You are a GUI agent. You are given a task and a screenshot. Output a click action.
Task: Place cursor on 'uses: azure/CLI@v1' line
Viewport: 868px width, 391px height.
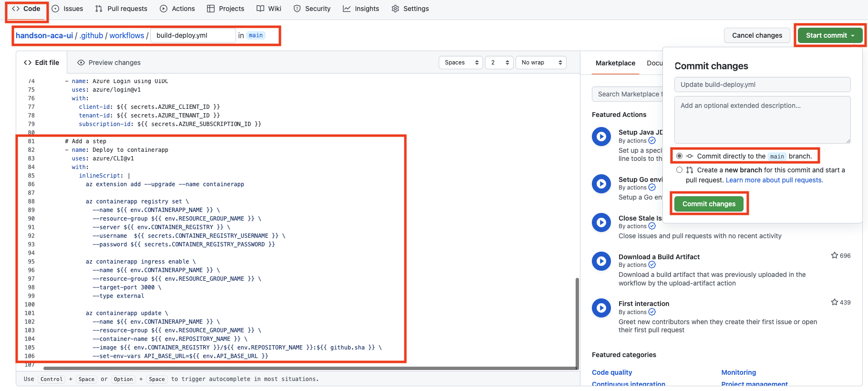pyautogui.click(x=103, y=159)
